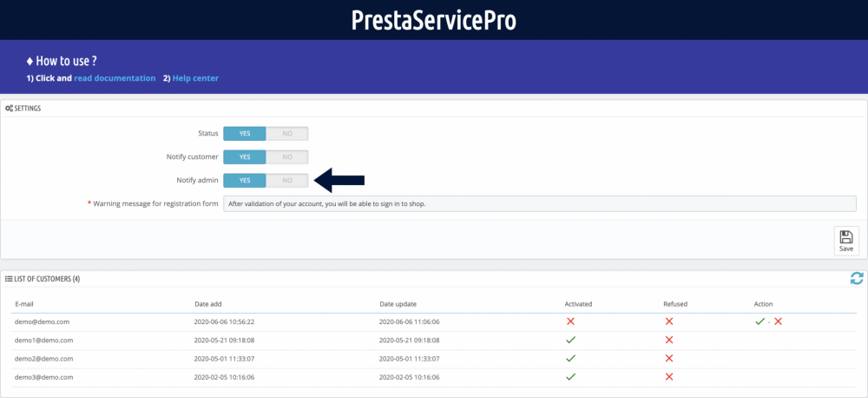The height and width of the screenshot is (398, 868).
Task: Click the Settings gears icon
Action: [9, 109]
